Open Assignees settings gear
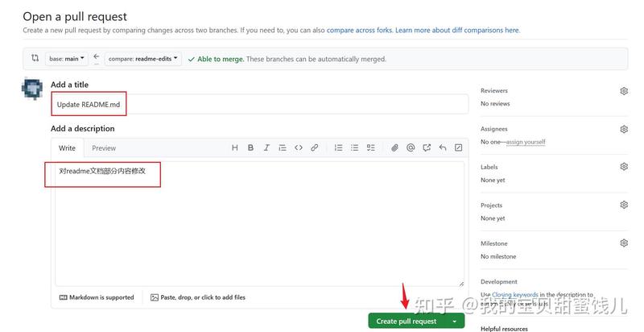Viewport: 644px width, 332px height. point(624,129)
